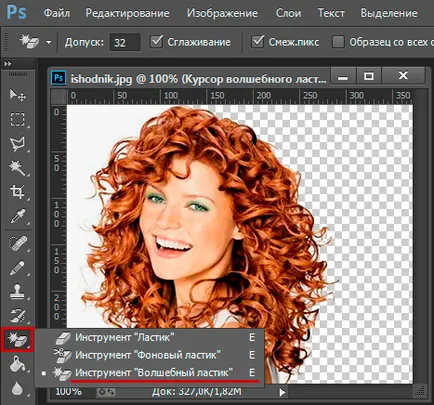
Task: Open the tool preset picker dropdown arrow
Action: pyautogui.click(x=49, y=42)
